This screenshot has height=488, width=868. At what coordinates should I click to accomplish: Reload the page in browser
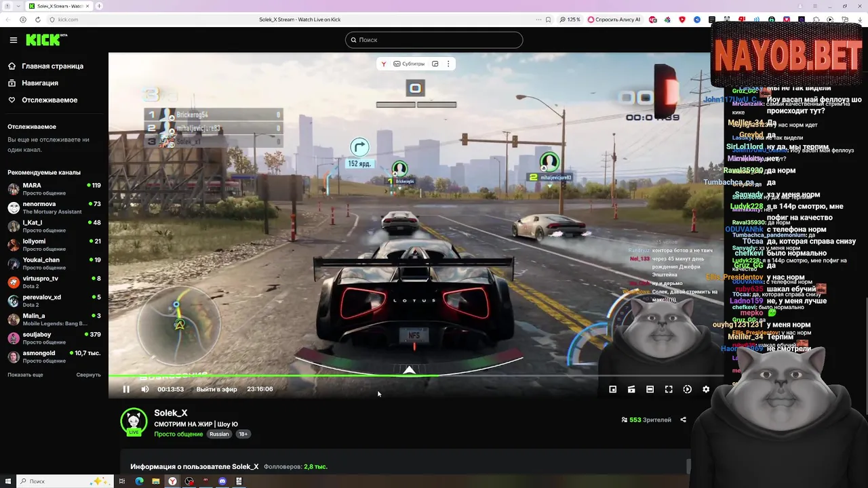38,20
